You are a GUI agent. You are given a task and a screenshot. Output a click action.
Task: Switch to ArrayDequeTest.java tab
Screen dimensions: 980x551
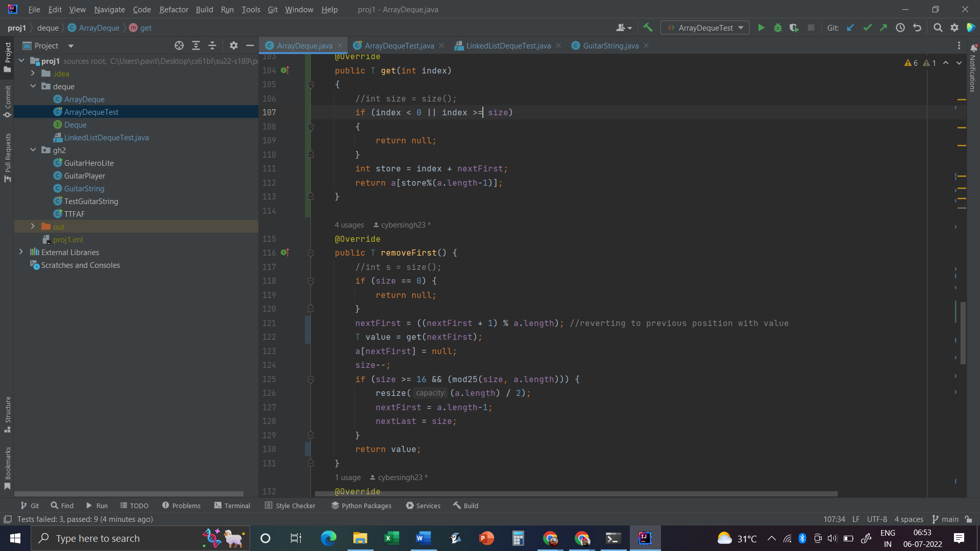click(399, 46)
